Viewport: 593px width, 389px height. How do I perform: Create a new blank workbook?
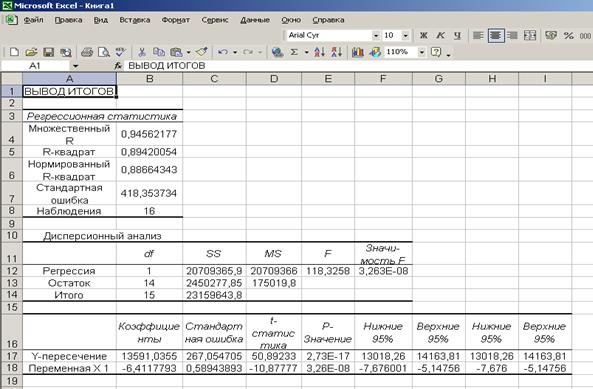pos(14,52)
